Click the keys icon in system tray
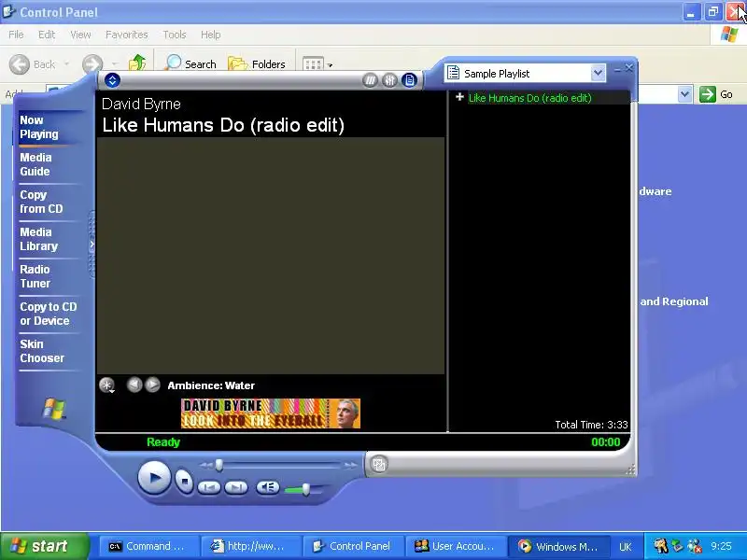This screenshot has width=747, height=560. (x=660, y=546)
